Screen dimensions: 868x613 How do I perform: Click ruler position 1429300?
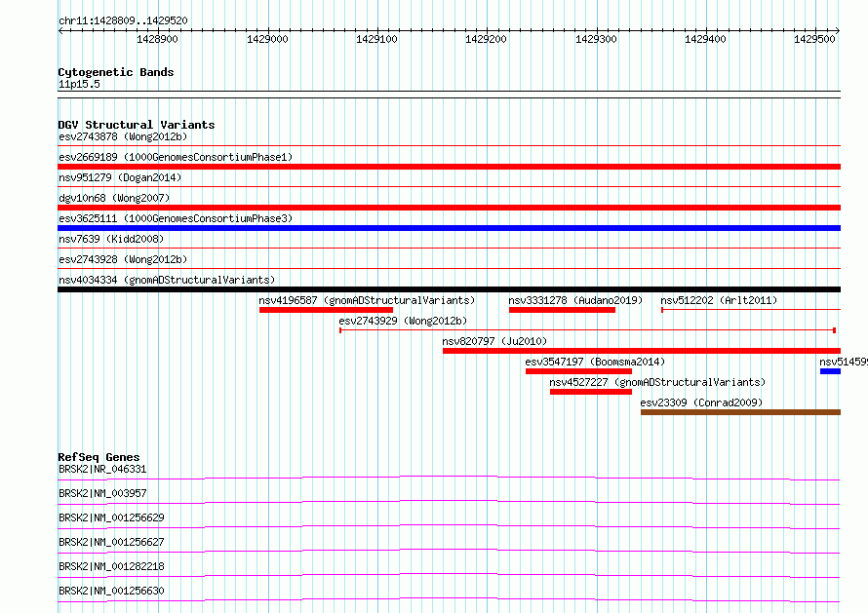596,39
